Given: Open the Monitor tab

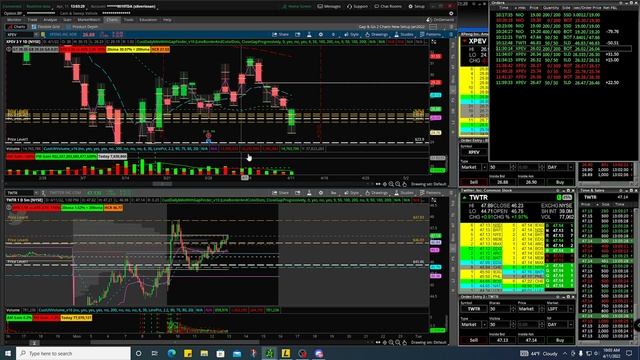Looking at the screenshot, I should (x=14, y=20).
